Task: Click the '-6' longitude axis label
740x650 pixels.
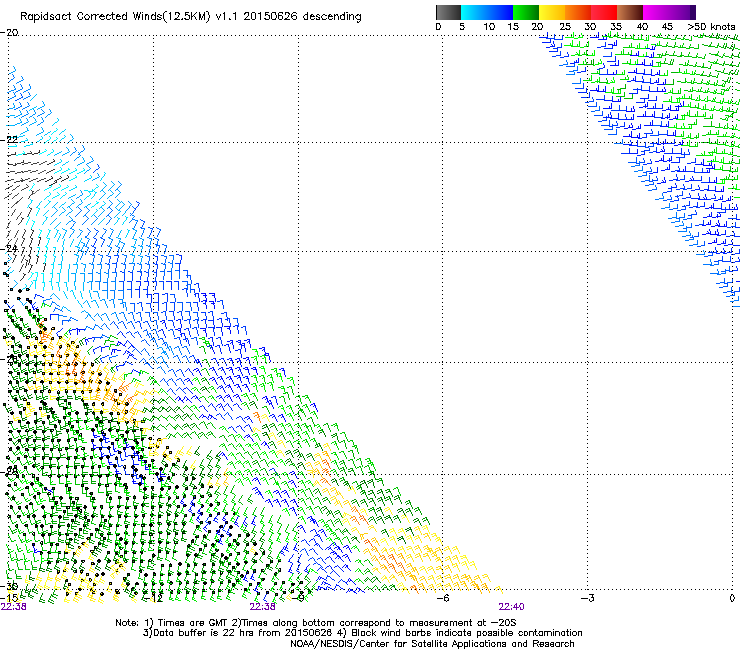Action: click(x=442, y=598)
